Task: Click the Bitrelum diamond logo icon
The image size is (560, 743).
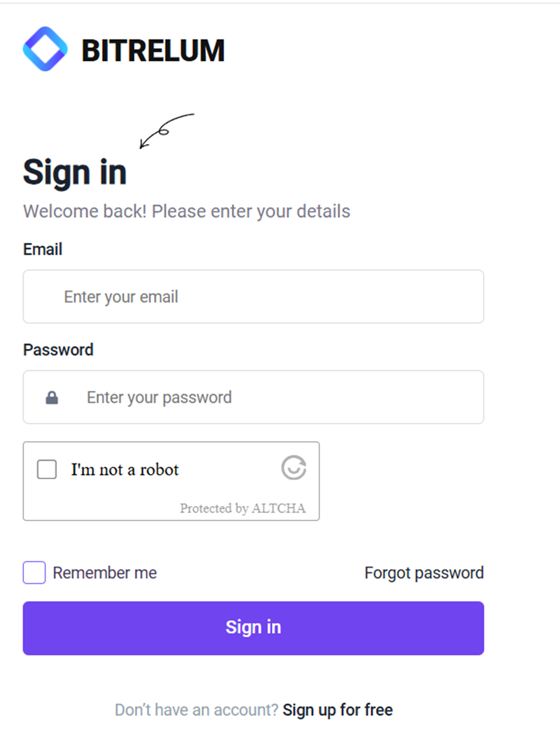Action: point(45,49)
